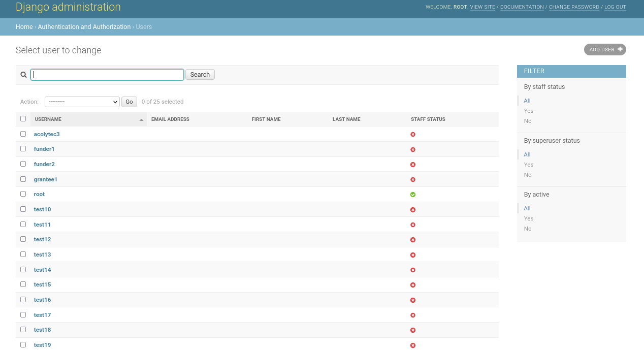
Task: Click red staff status icon for test14
Action: pos(413,270)
